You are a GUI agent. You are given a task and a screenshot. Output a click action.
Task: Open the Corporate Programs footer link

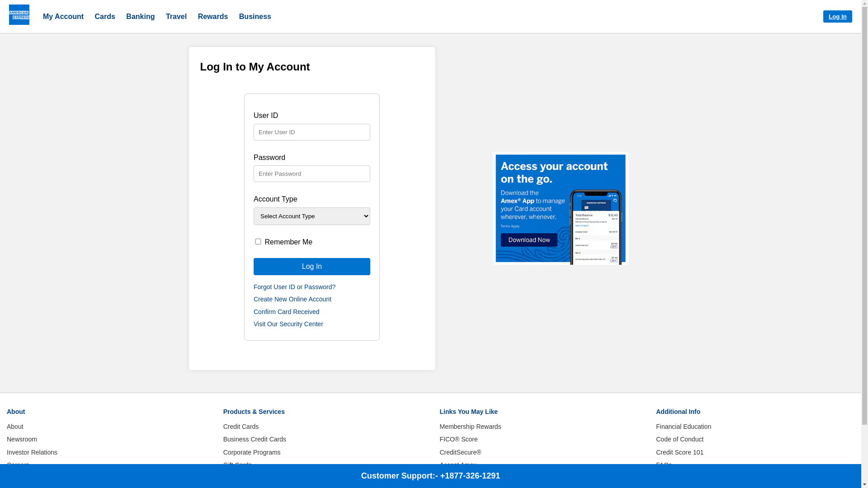(x=252, y=452)
